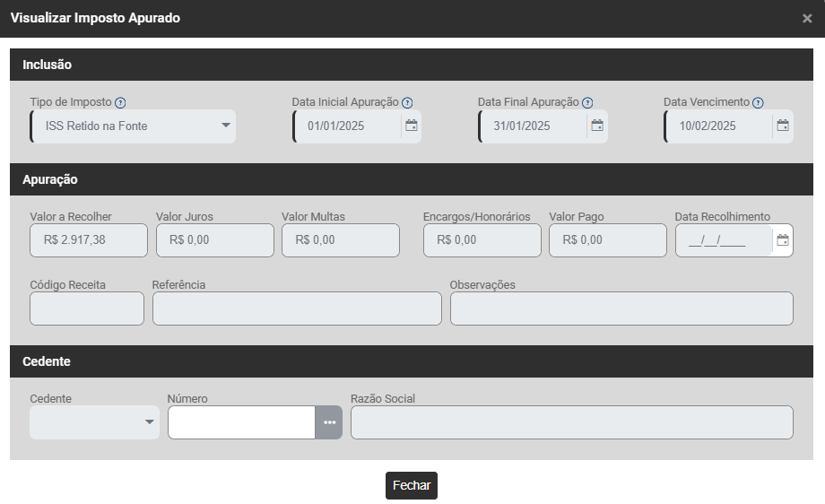
Task: Click the Número input field
Action: coord(241,422)
